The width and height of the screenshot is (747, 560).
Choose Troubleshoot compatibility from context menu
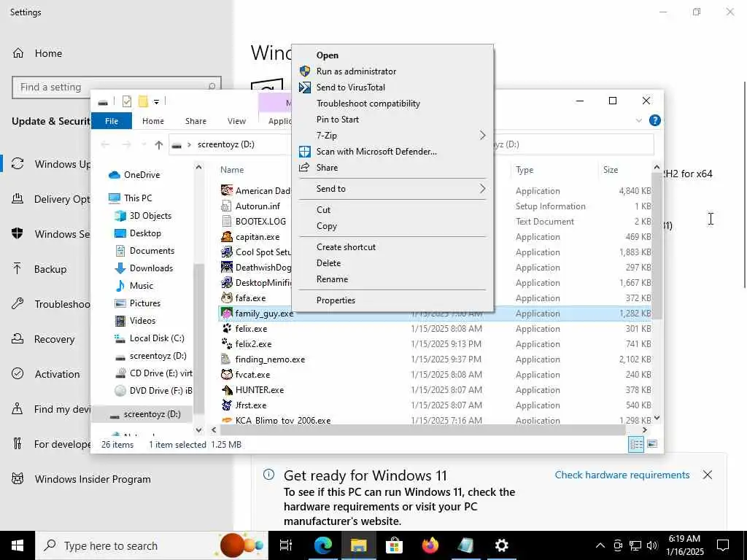(392, 104)
